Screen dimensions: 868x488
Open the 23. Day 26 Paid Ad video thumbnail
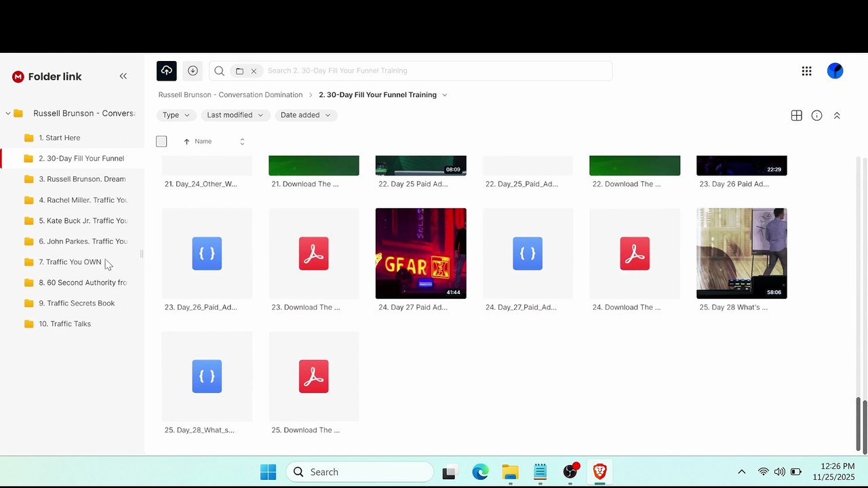[x=742, y=165]
